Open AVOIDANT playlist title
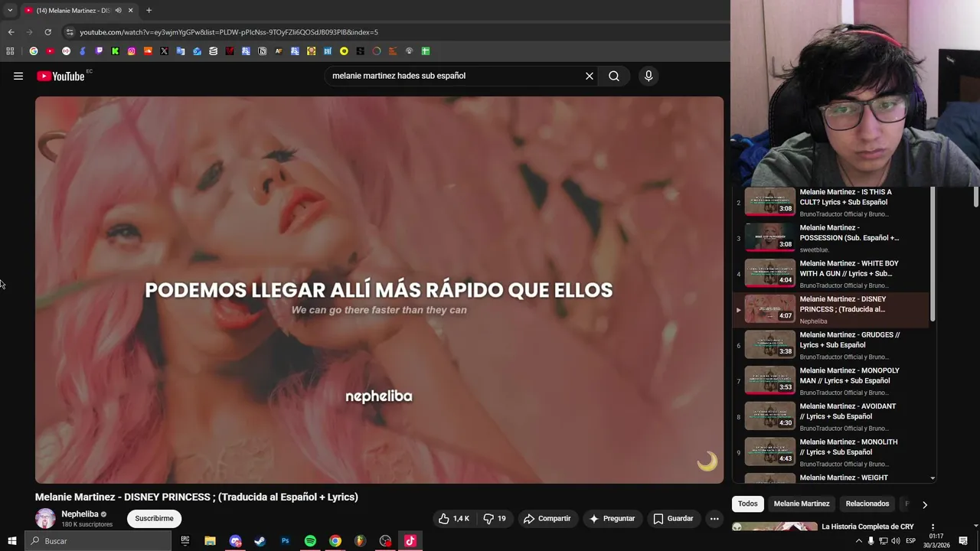The width and height of the screenshot is (980, 551). (848, 412)
